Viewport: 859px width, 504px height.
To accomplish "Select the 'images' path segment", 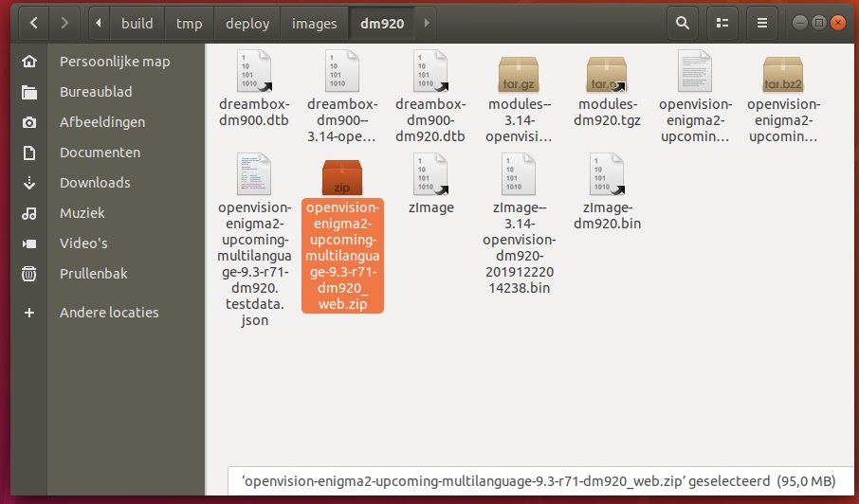I will pos(314,23).
